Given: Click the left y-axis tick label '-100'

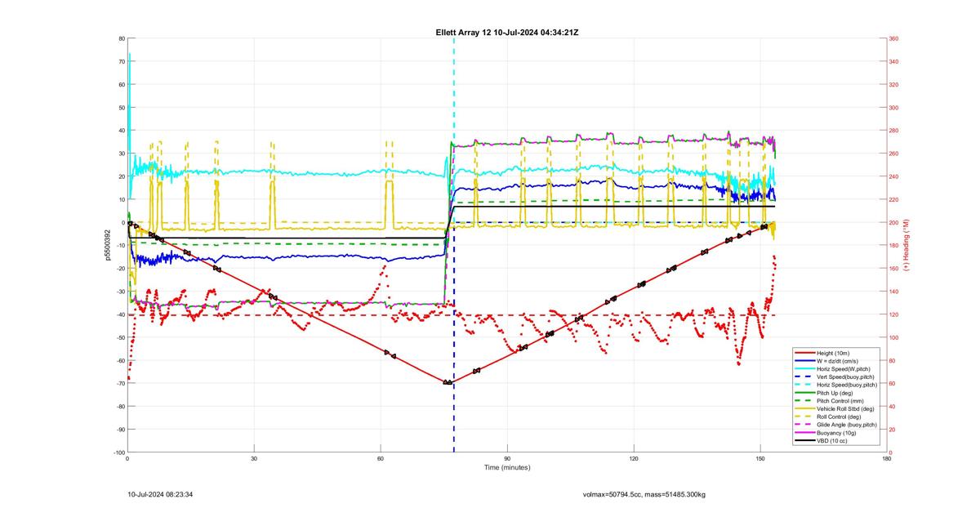Looking at the screenshot, I should (118, 452).
